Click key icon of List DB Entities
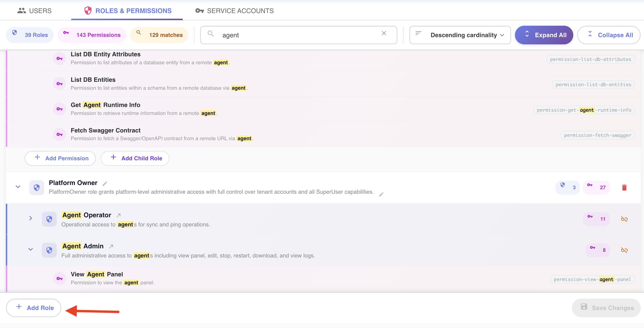 pyautogui.click(x=60, y=84)
